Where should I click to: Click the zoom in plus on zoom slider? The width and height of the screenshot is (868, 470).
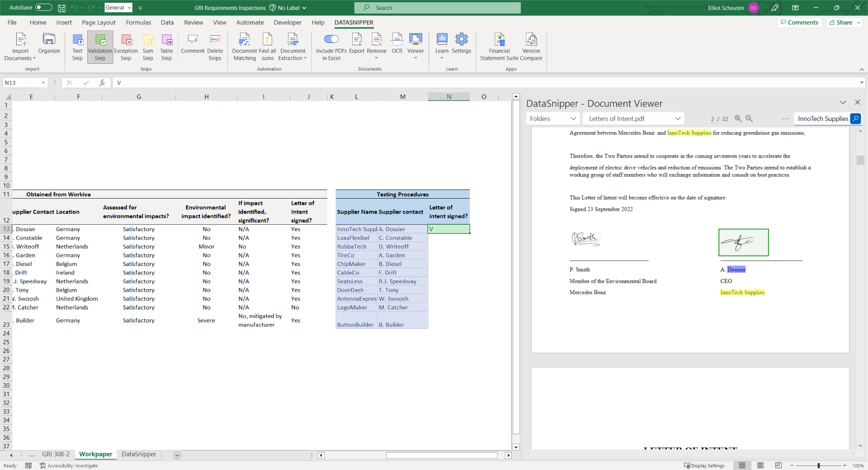tap(844, 465)
